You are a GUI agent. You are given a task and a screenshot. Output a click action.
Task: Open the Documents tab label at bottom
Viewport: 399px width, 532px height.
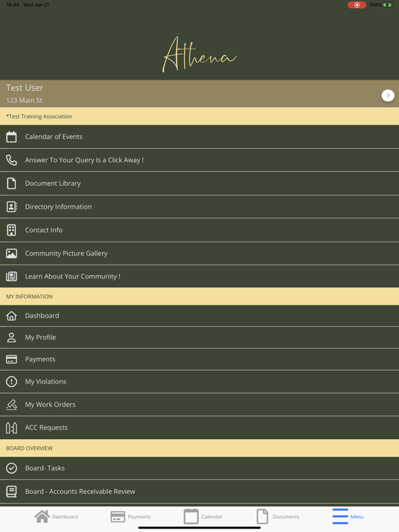pos(286,517)
